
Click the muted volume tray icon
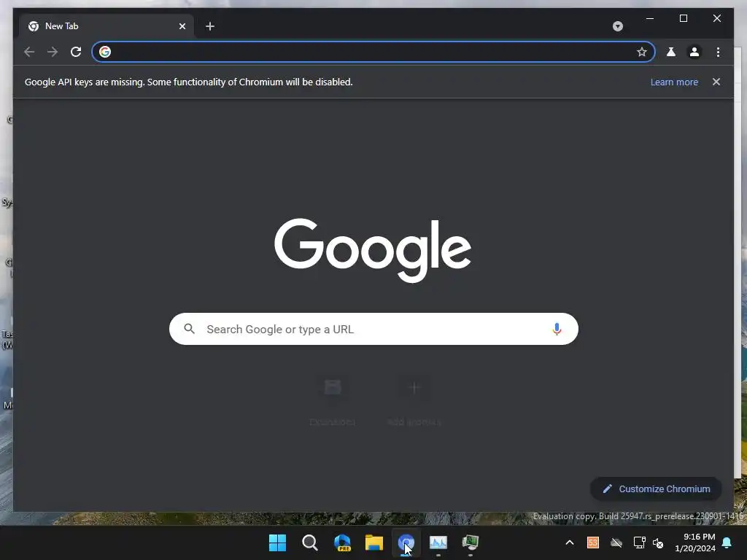point(658,542)
